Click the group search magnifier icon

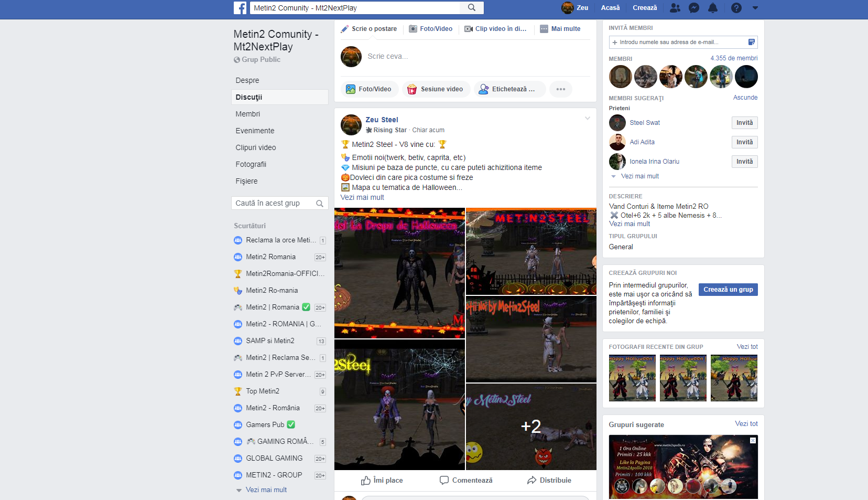coord(320,204)
